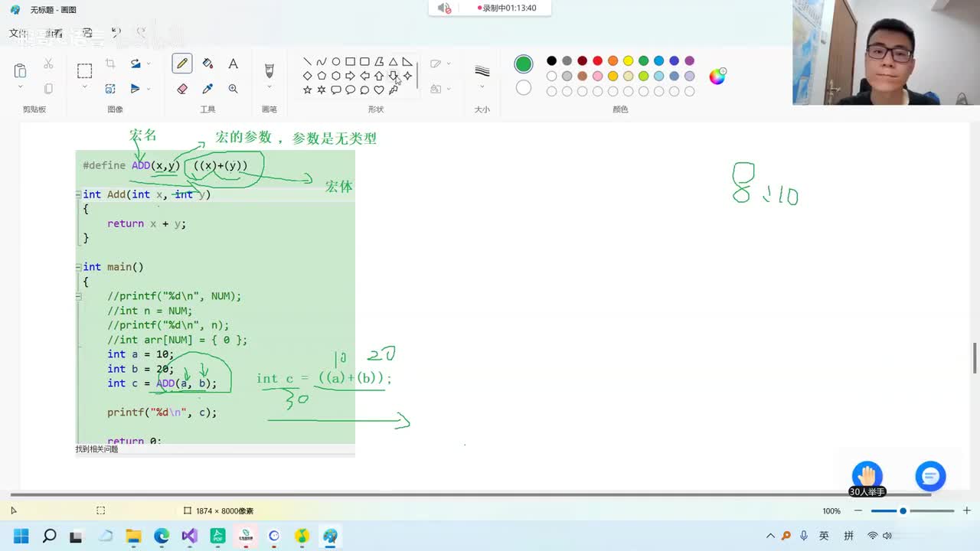Click the zoom out minus button

click(857, 510)
